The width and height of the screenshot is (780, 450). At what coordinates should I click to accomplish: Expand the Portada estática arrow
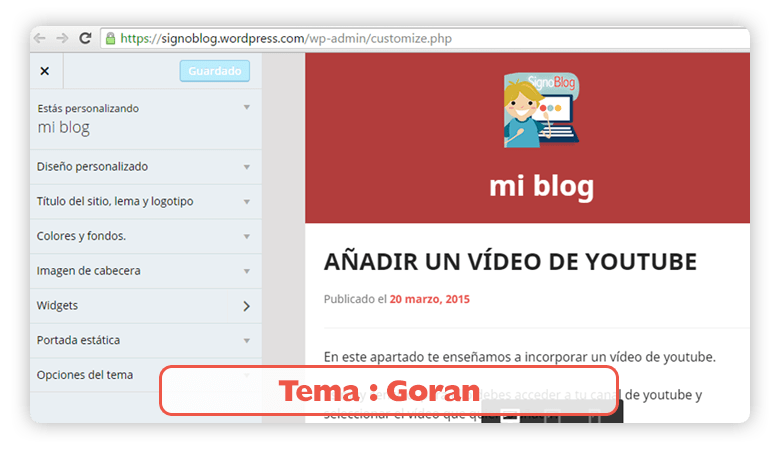pyautogui.click(x=246, y=341)
